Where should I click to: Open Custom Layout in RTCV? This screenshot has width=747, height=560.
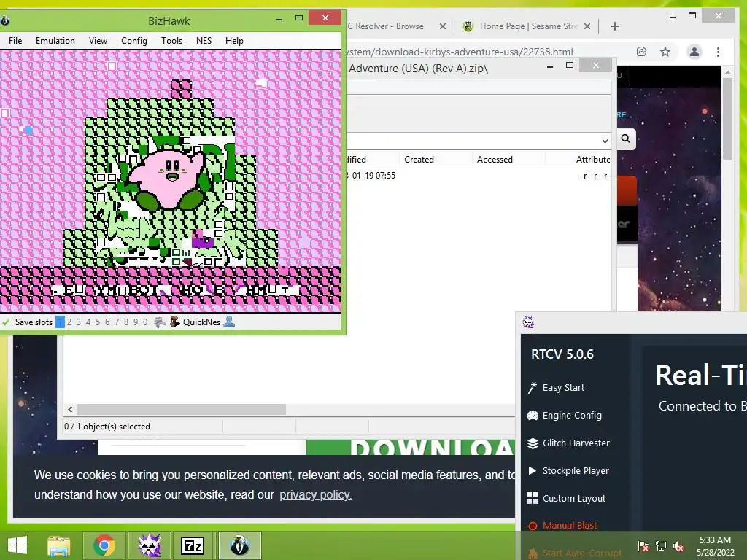point(574,498)
